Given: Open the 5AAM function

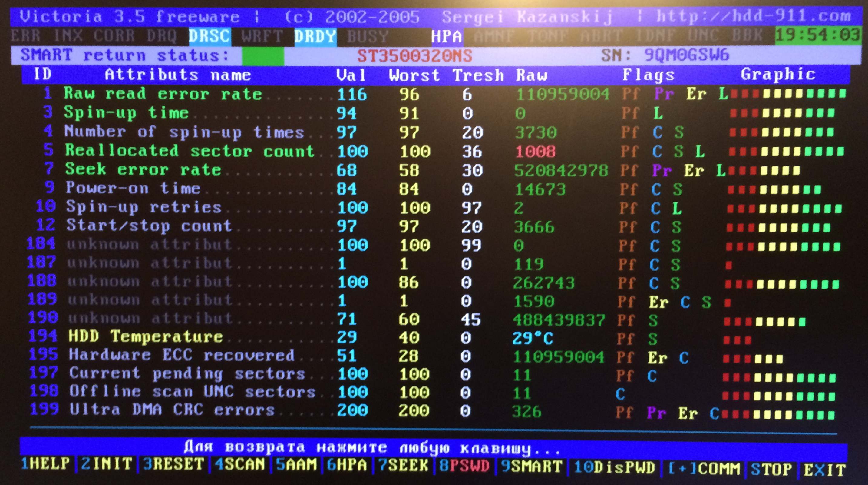Looking at the screenshot, I should [x=296, y=465].
